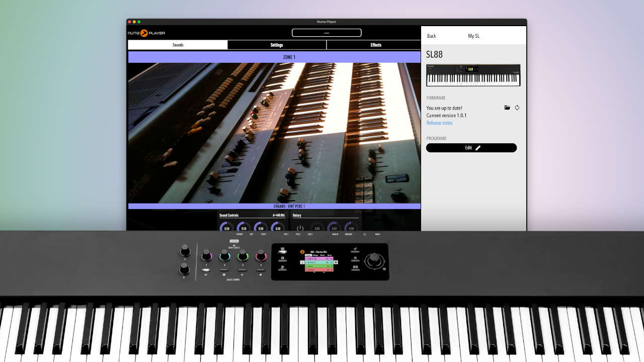Click the purple-ringed knob 1

[207, 254]
